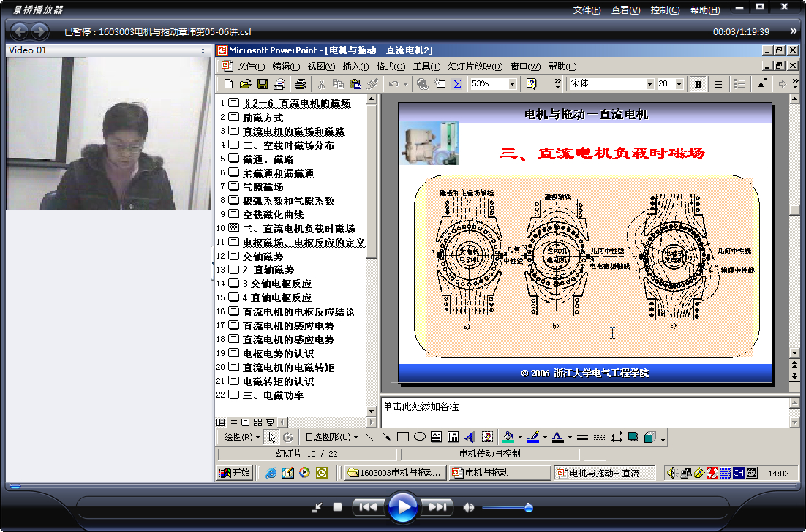Open PowerPoint's 幻灯片放映(D) menu
806x532 pixels.
475,66
